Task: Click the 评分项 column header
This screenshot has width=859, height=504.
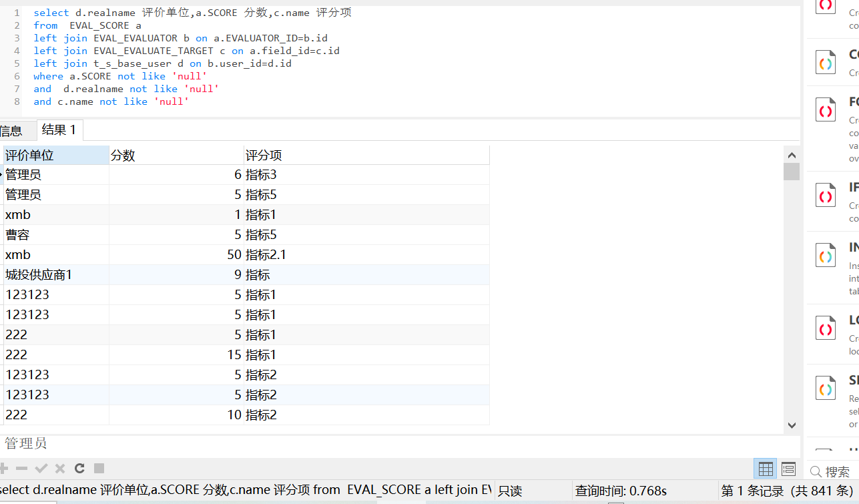Action: point(366,156)
